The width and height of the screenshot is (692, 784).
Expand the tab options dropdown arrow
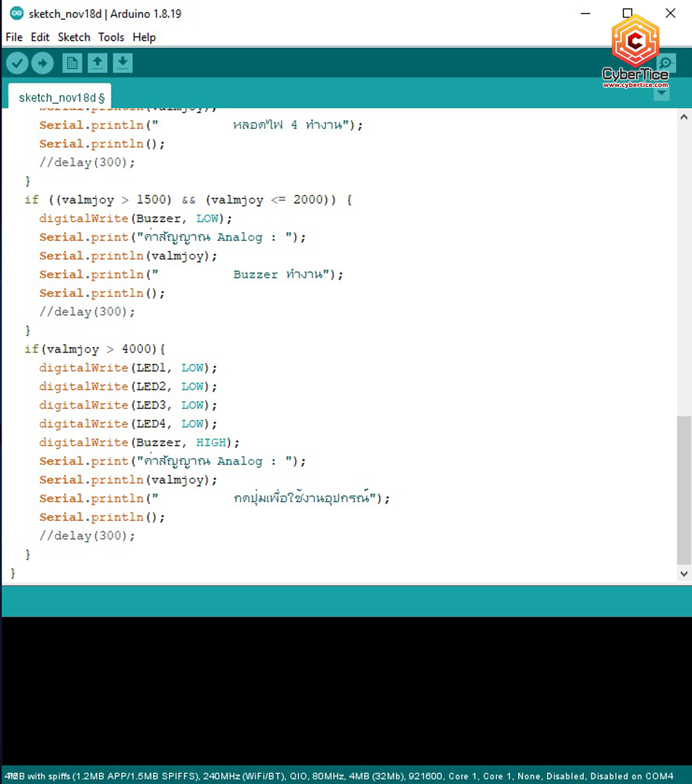(662, 94)
